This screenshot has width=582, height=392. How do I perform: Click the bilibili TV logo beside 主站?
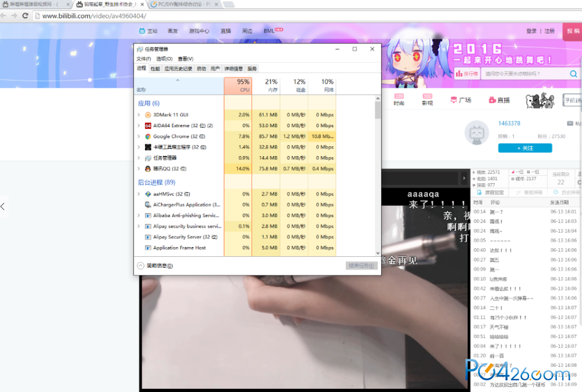142,31
